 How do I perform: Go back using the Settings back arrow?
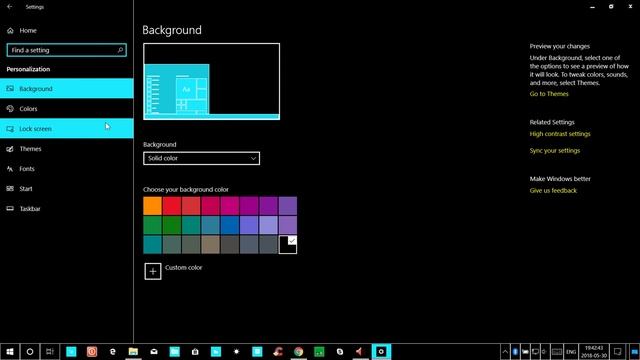pos(9,7)
